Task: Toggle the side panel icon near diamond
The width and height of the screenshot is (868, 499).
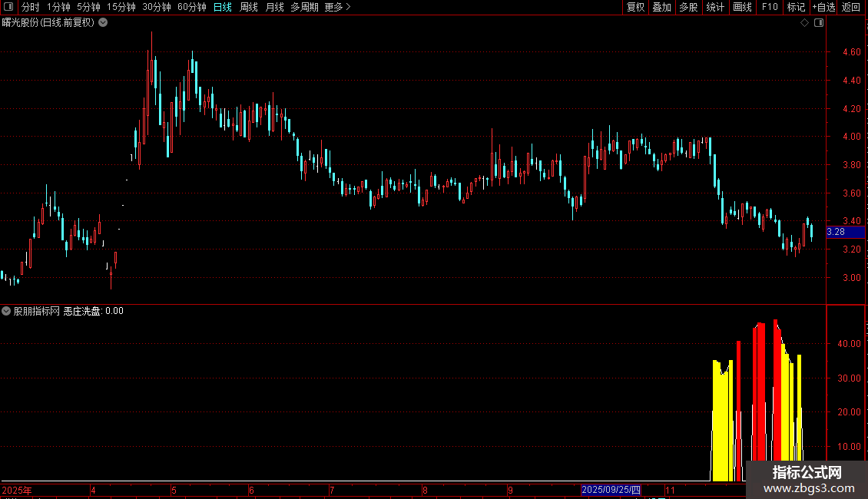Action: point(819,23)
